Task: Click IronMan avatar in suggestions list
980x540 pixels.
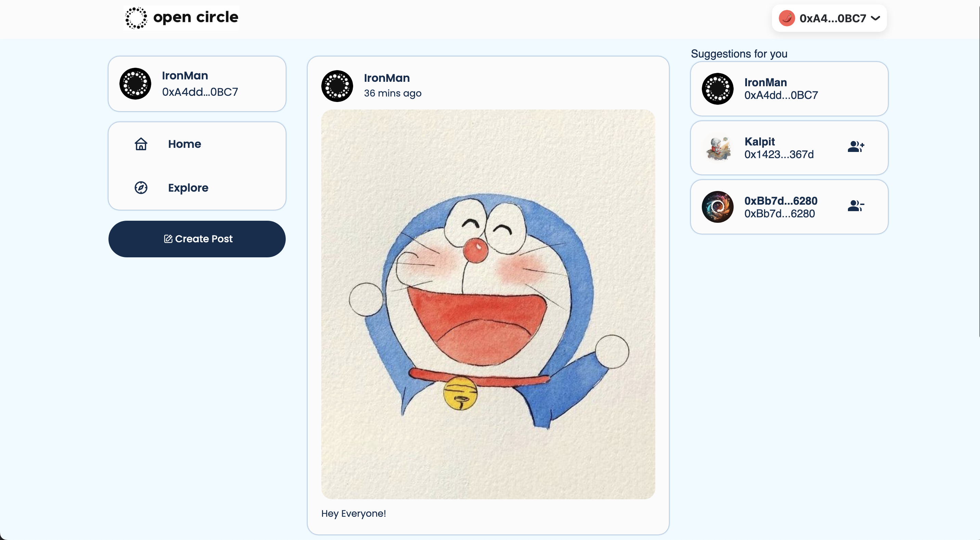Action: pos(718,89)
